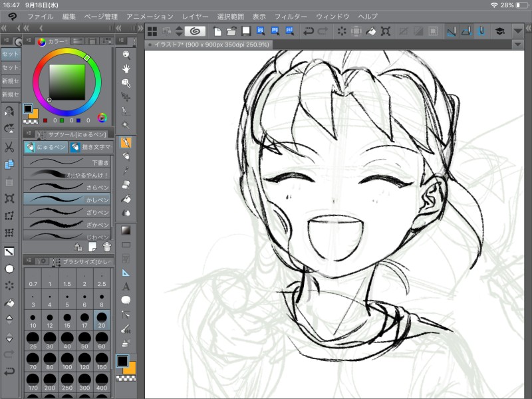532x399 pixels.
Task: Open graduation cap tutorial icon
Action: (x=499, y=31)
